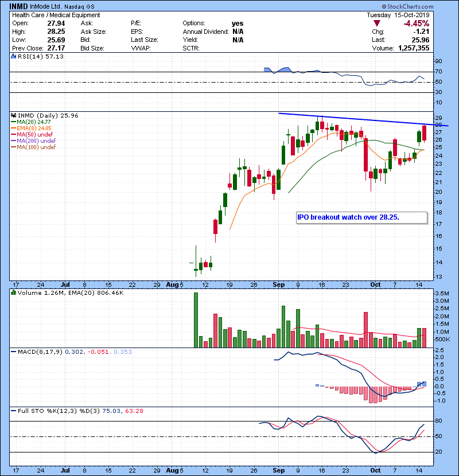Viewport: 459px width, 476px height.
Task: Click the High value 28.25
Action: (56, 32)
